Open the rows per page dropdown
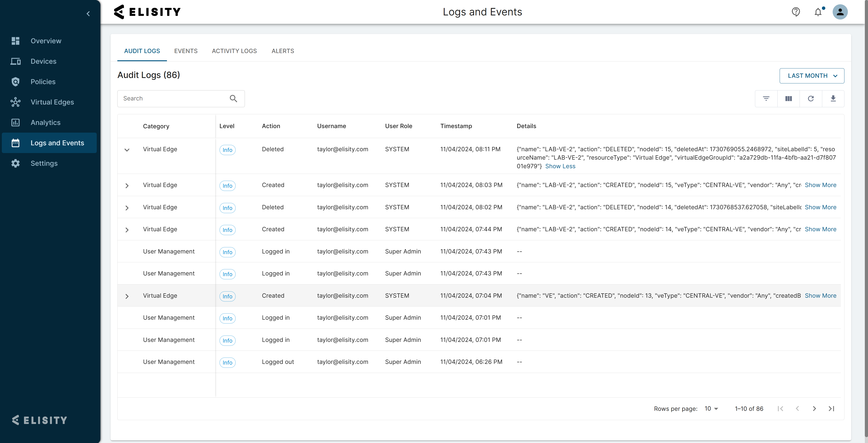 tap(711, 409)
